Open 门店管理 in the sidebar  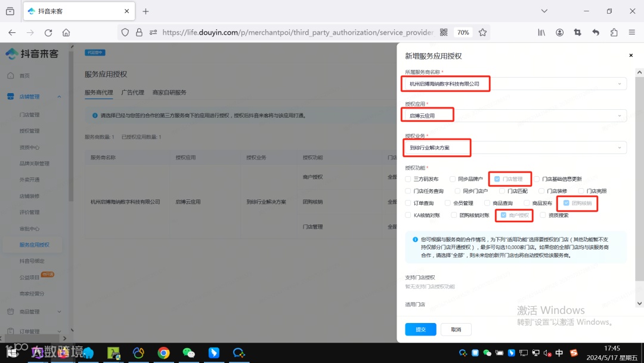click(x=30, y=115)
